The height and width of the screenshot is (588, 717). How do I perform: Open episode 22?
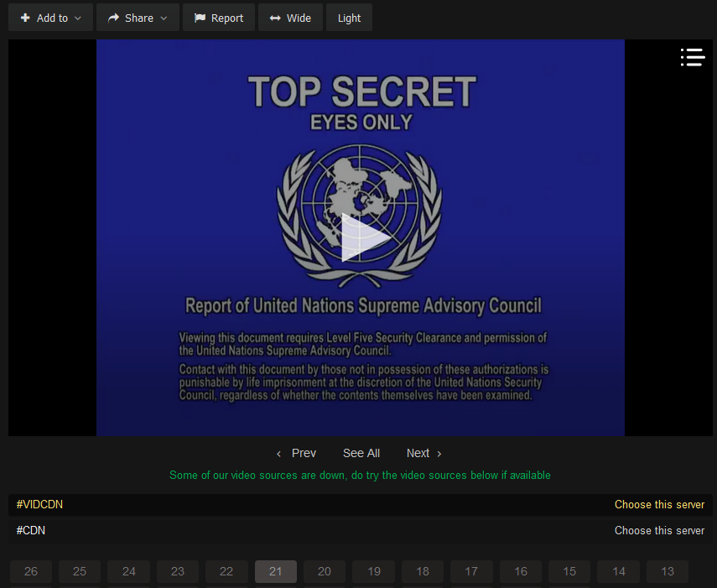(226, 571)
